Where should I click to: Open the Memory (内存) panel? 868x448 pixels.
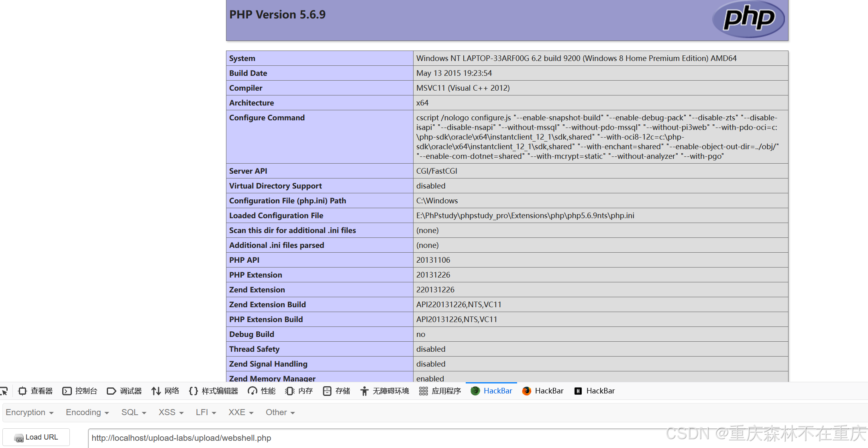coord(299,391)
